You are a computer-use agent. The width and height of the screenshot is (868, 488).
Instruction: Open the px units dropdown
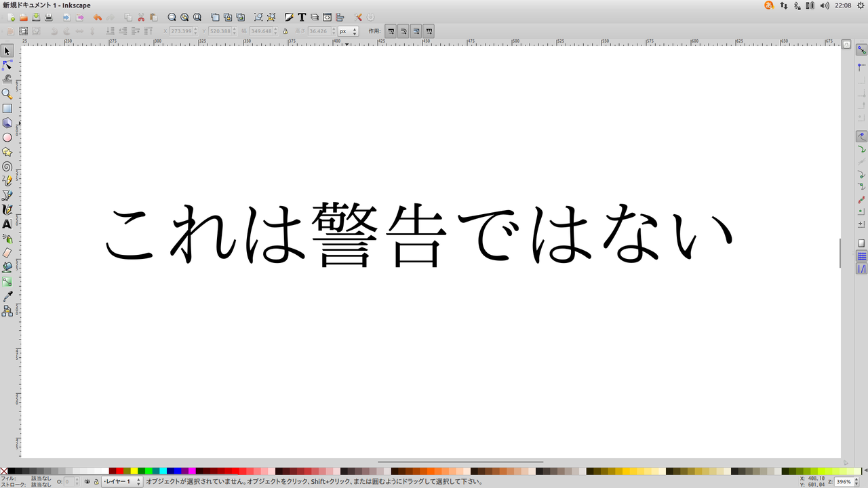click(x=348, y=31)
